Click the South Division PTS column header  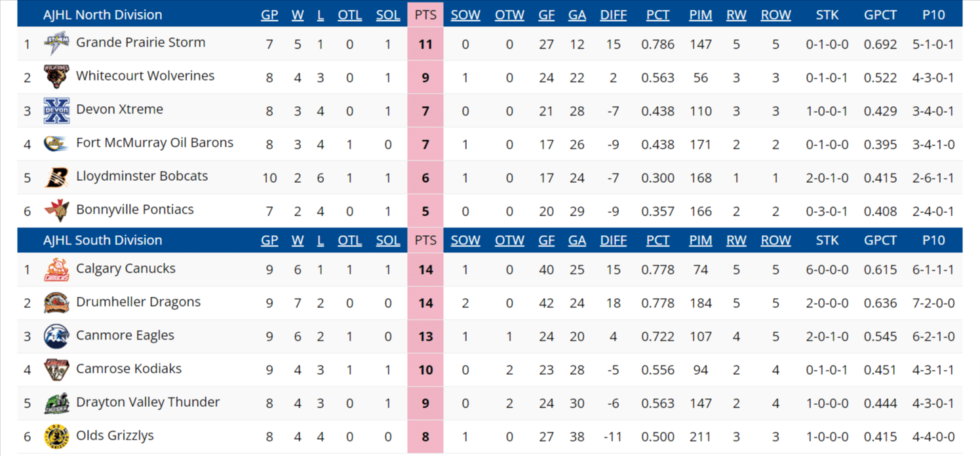click(425, 240)
